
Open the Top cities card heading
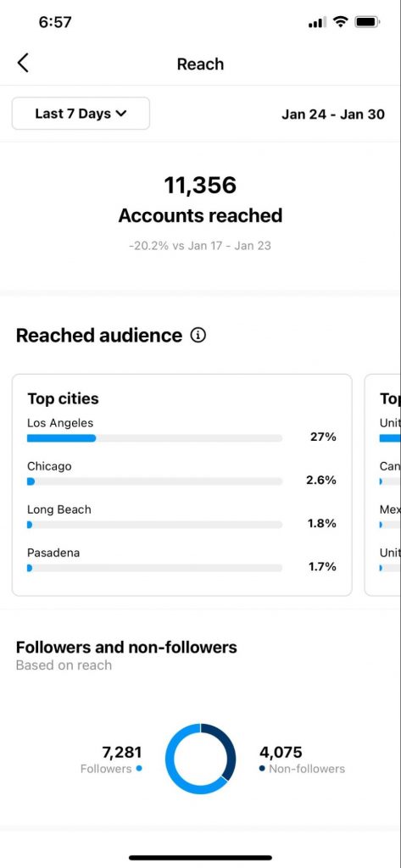[63, 398]
